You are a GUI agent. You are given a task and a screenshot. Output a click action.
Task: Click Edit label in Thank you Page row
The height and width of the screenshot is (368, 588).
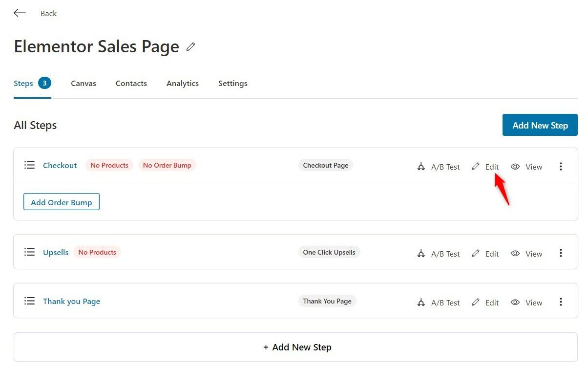coord(492,303)
